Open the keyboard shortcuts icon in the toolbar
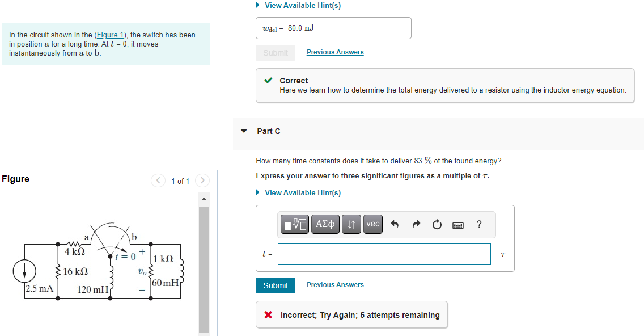The width and height of the screenshot is (644, 336). pos(458,224)
